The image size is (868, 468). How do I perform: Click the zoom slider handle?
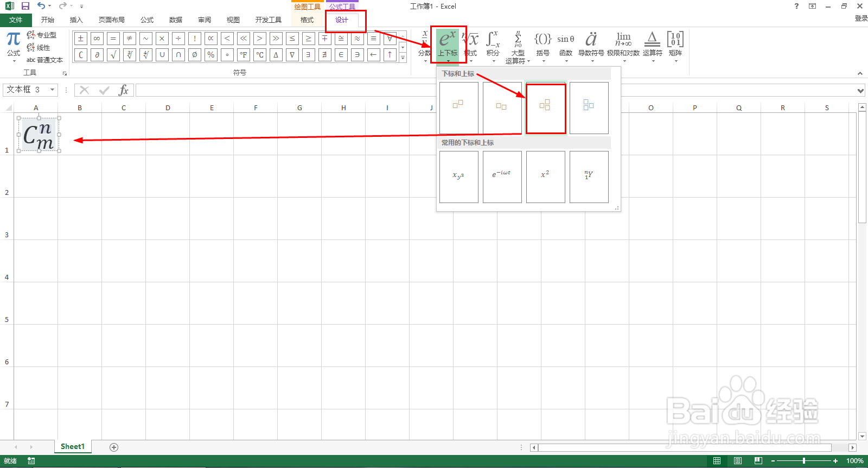coord(804,461)
